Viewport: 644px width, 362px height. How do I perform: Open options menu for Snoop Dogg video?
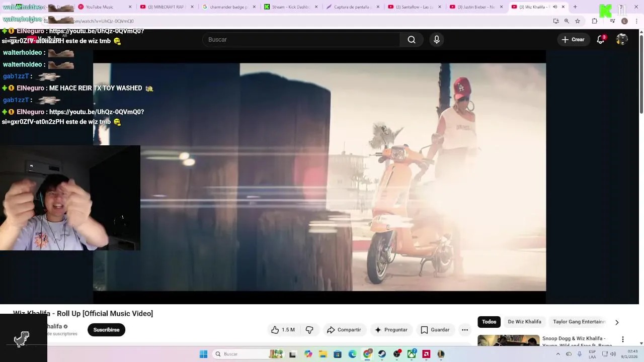[x=623, y=339]
